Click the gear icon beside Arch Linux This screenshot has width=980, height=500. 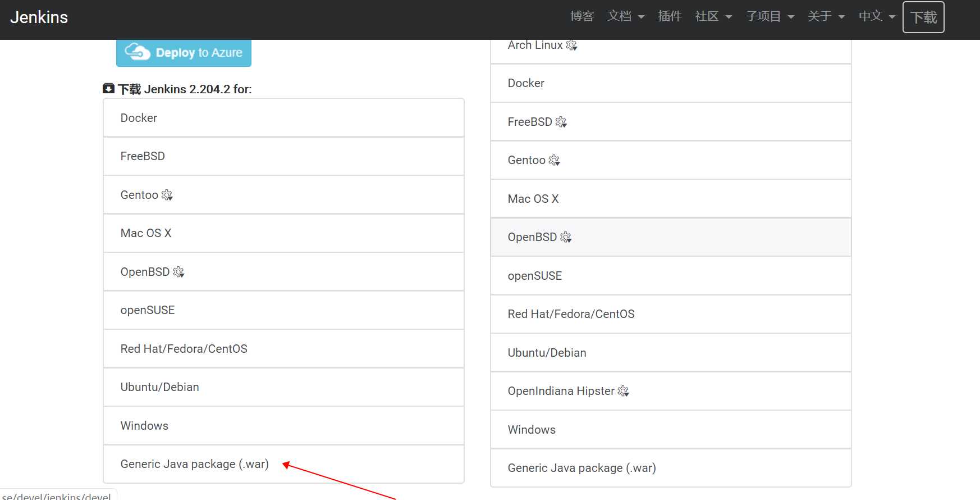[x=571, y=45]
